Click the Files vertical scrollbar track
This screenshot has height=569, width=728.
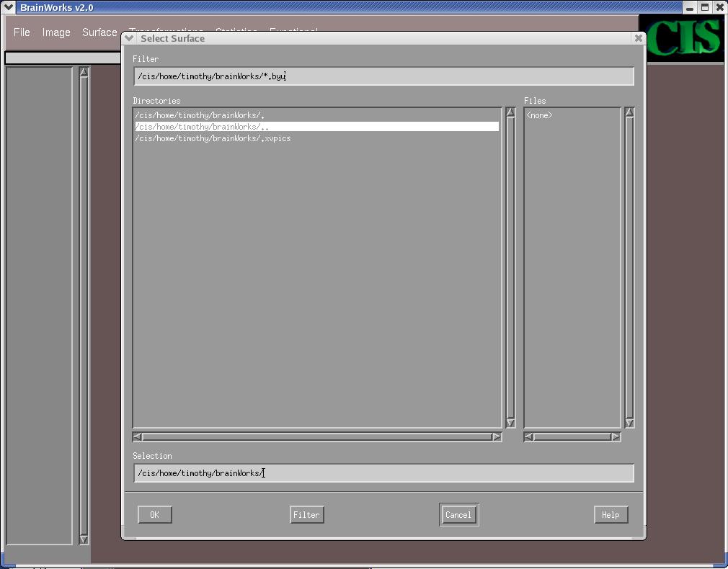[629, 268]
